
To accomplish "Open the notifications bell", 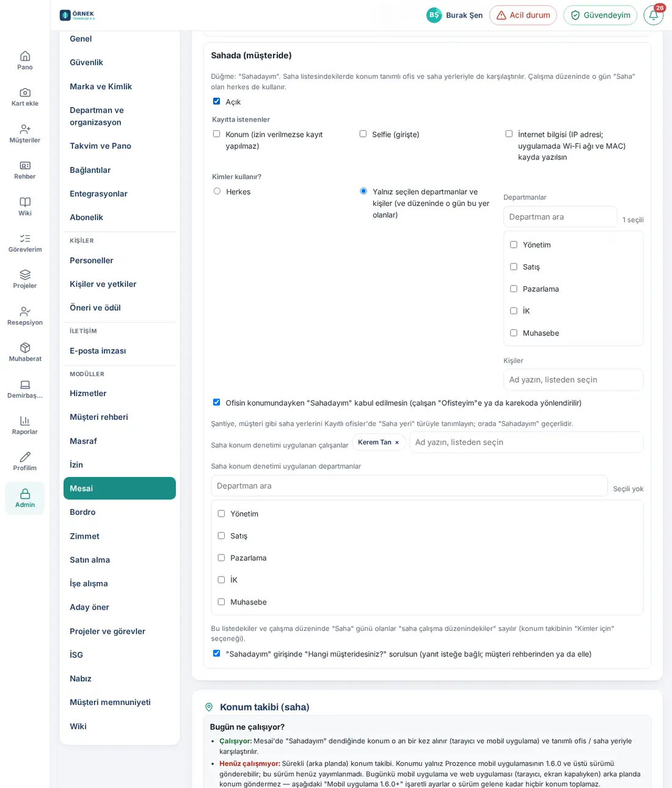I will click(653, 15).
